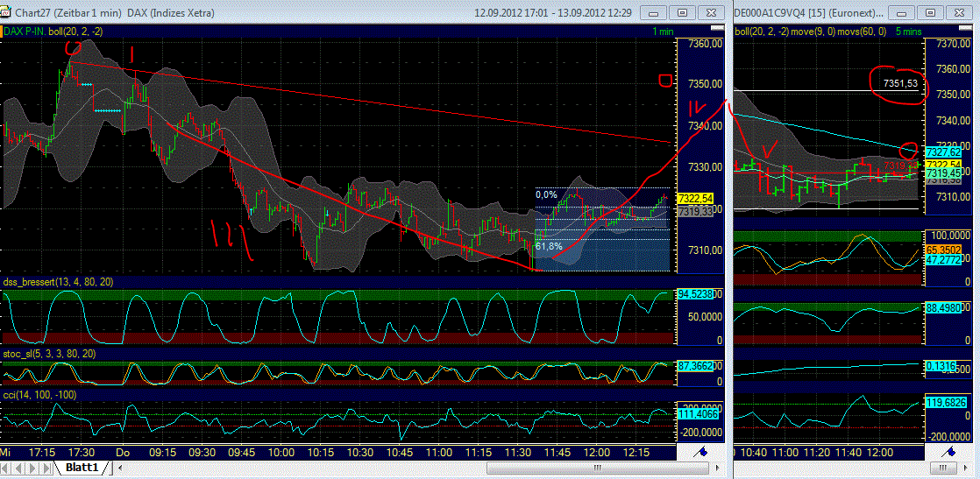Click the 11:45 time axis label in Chart27
The width and height of the screenshot is (980, 479).
coord(558,452)
